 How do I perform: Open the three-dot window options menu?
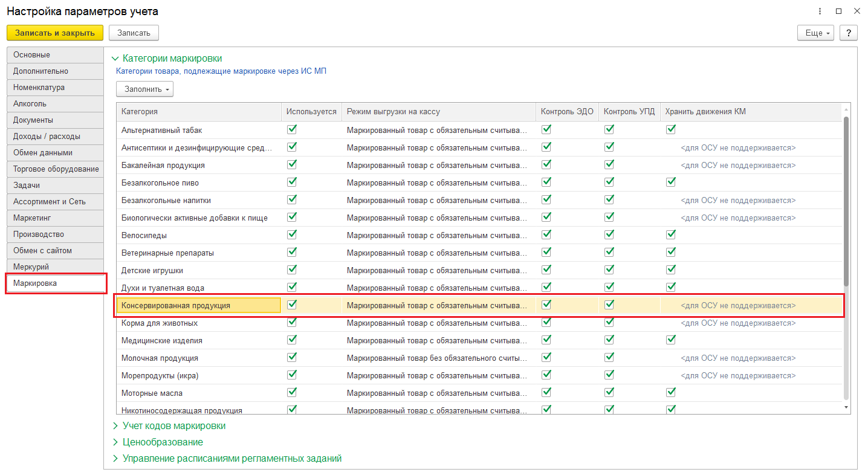(820, 11)
